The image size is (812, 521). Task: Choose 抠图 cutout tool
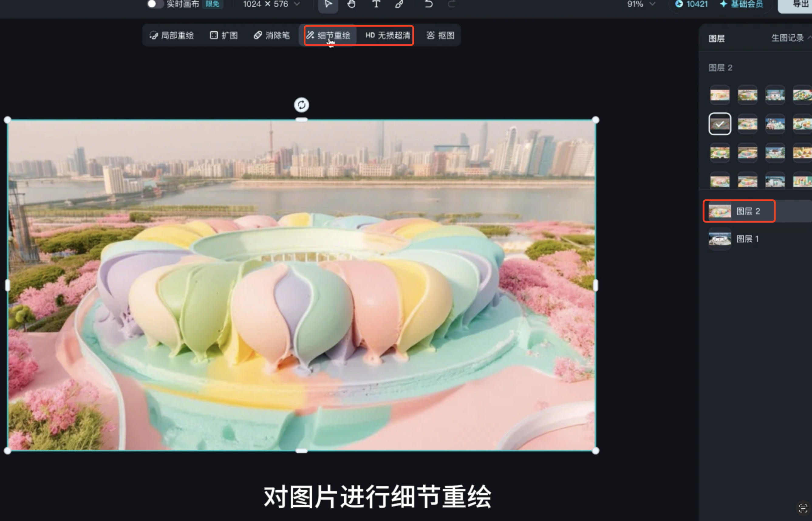pyautogui.click(x=440, y=35)
